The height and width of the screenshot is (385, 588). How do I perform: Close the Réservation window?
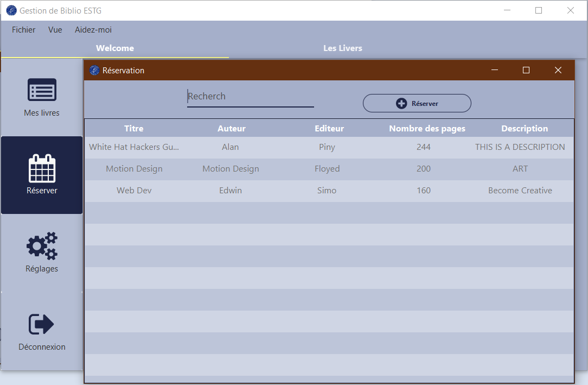coord(558,70)
